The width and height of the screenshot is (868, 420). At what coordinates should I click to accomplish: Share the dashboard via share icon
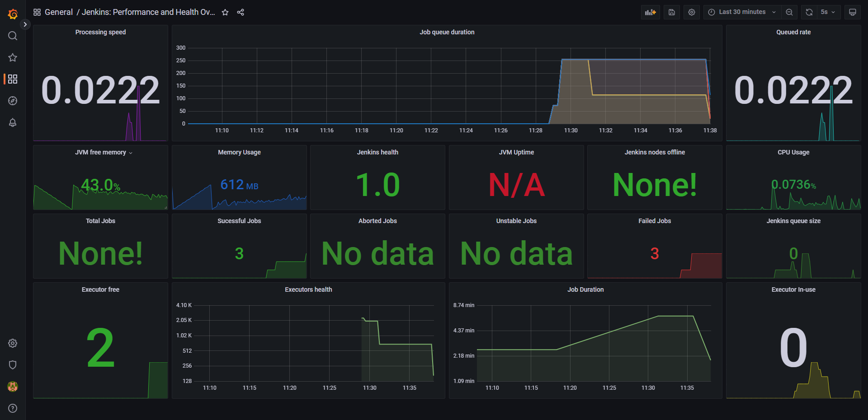tap(241, 12)
